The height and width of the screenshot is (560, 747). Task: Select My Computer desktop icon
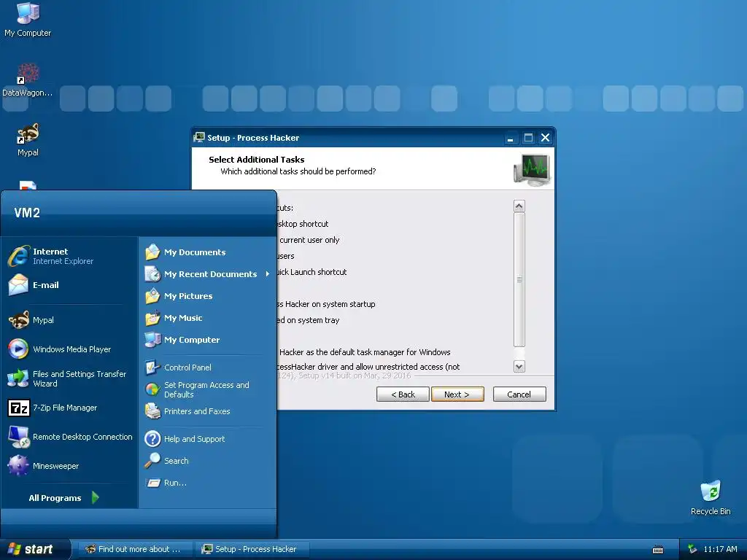tap(28, 20)
